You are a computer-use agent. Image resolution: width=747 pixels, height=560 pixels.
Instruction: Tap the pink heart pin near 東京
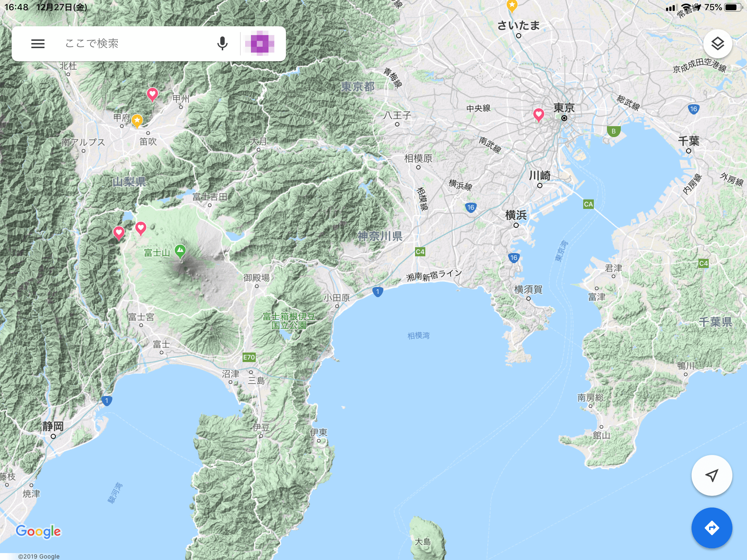click(538, 114)
